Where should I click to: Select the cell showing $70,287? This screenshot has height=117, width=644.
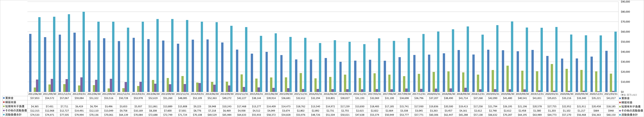point(508,115)
